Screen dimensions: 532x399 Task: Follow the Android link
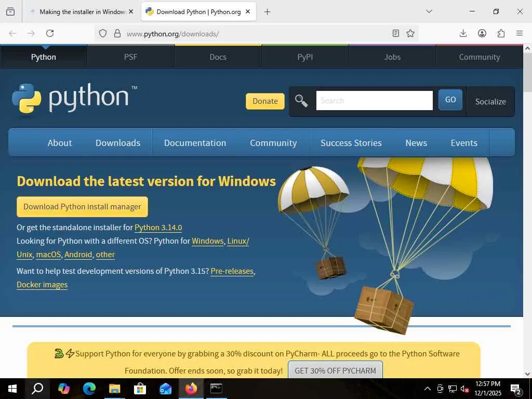[x=78, y=255]
